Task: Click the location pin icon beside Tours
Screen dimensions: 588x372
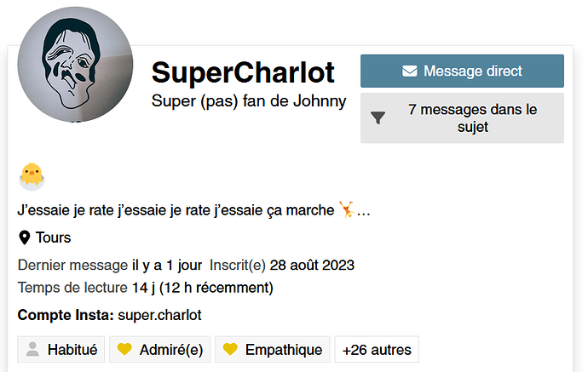Action: [24, 238]
